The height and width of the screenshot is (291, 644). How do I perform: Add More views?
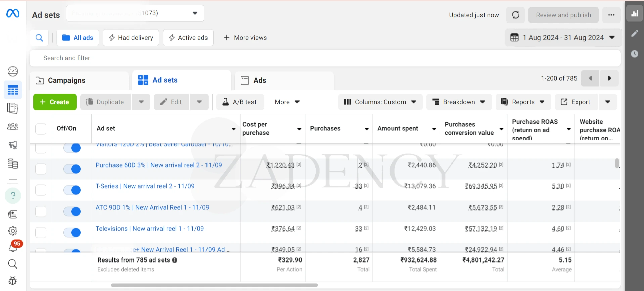point(245,38)
